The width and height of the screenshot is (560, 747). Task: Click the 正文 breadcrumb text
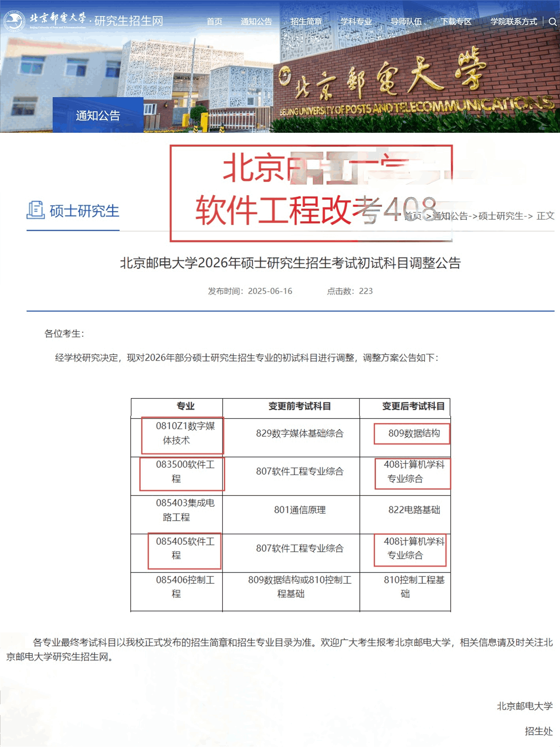tap(545, 216)
